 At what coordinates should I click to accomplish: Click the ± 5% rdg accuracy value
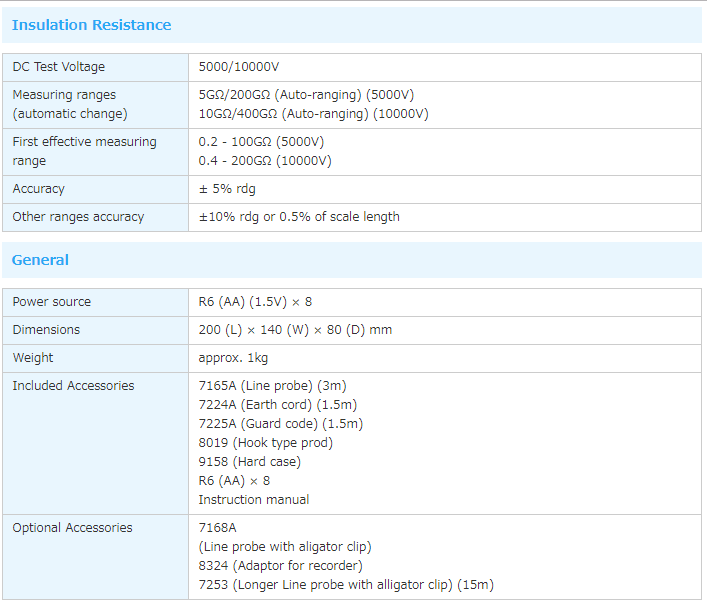227,189
